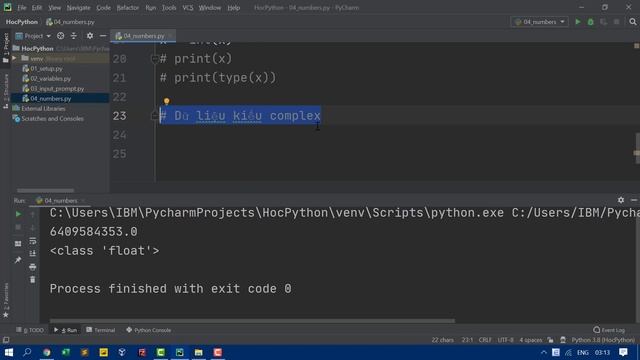The width and height of the screenshot is (640, 360).
Task: Click the down-arrow in Run panel
Action: click(x=33, y=227)
